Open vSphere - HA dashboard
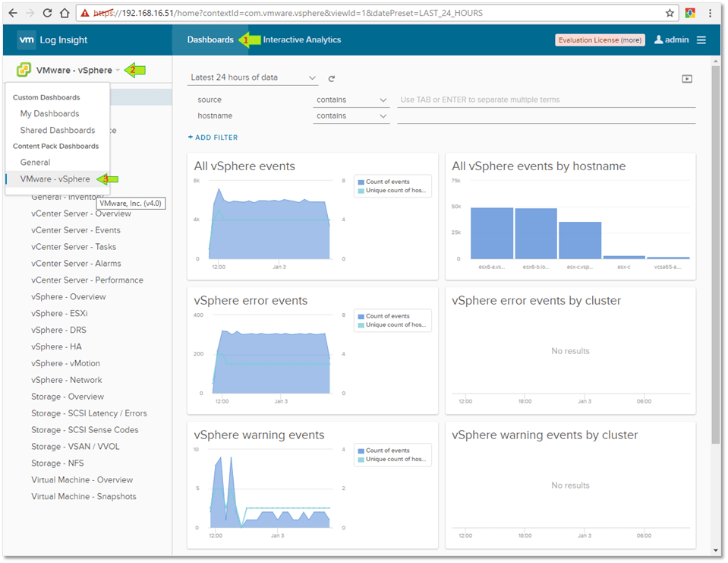728x563 pixels. pyautogui.click(x=57, y=347)
